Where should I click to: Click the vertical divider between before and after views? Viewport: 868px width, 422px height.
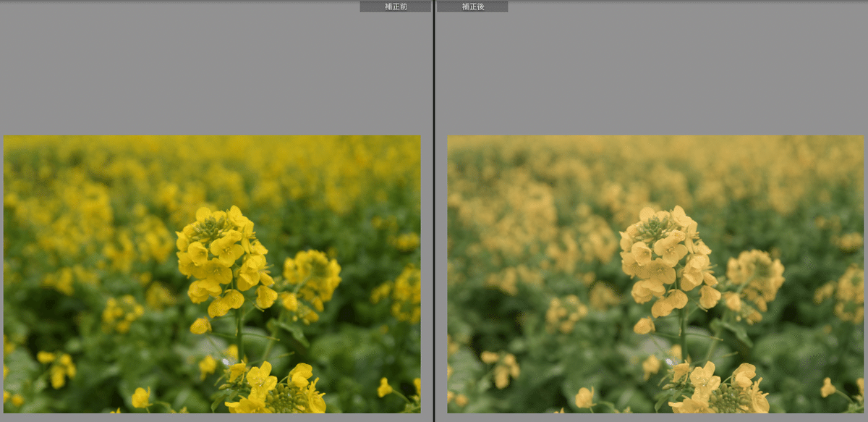[x=433, y=217]
